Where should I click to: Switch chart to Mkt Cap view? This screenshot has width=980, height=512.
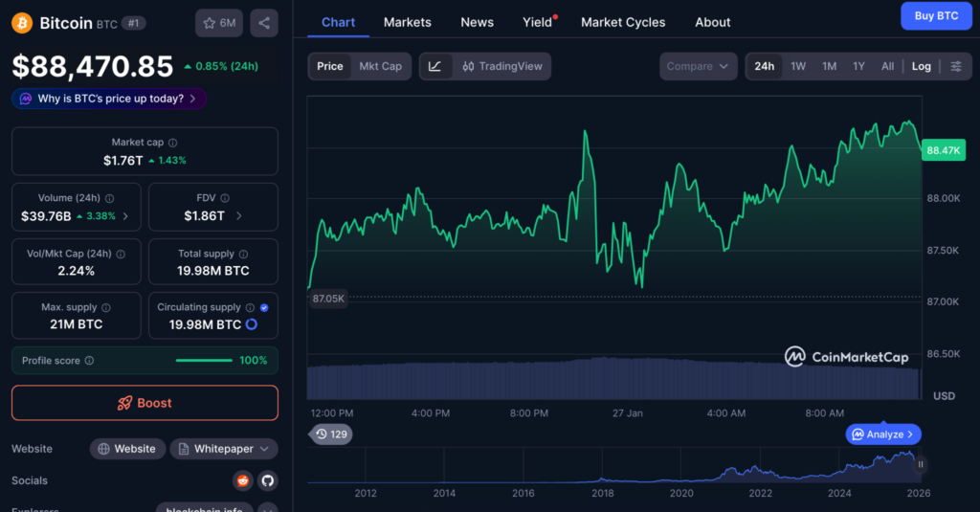pos(380,66)
